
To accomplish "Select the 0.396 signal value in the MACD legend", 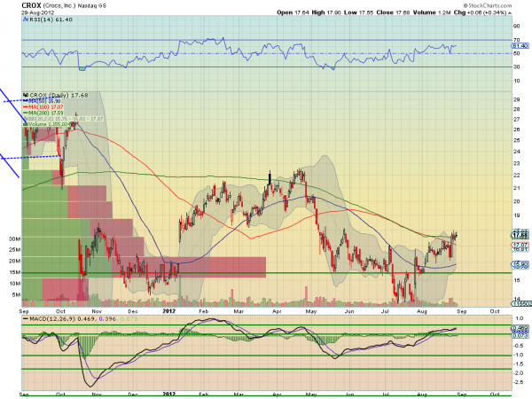I will click(x=107, y=319).
